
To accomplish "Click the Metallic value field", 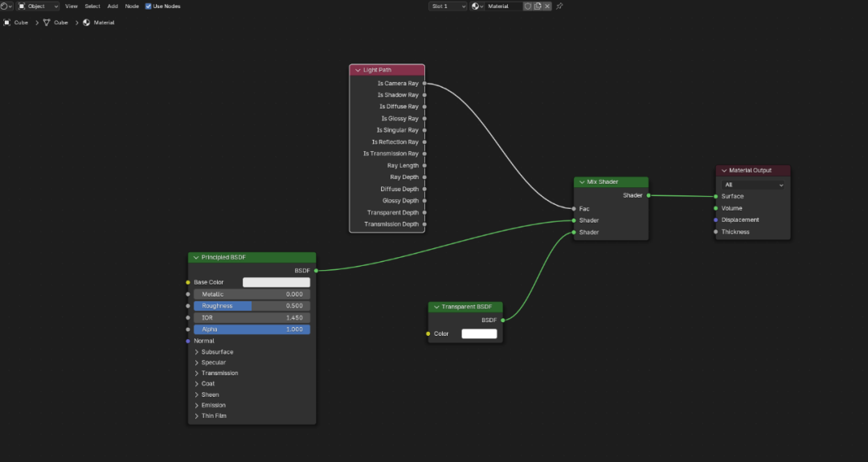I will 252,294.
